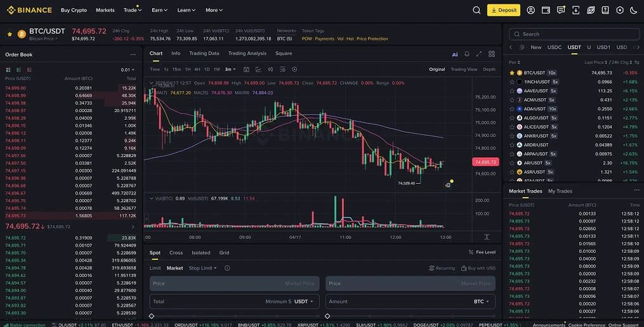Screen dimensions: 644x327
Task: Toggle BTC/USDT favorite star in header
Action: click(10, 34)
